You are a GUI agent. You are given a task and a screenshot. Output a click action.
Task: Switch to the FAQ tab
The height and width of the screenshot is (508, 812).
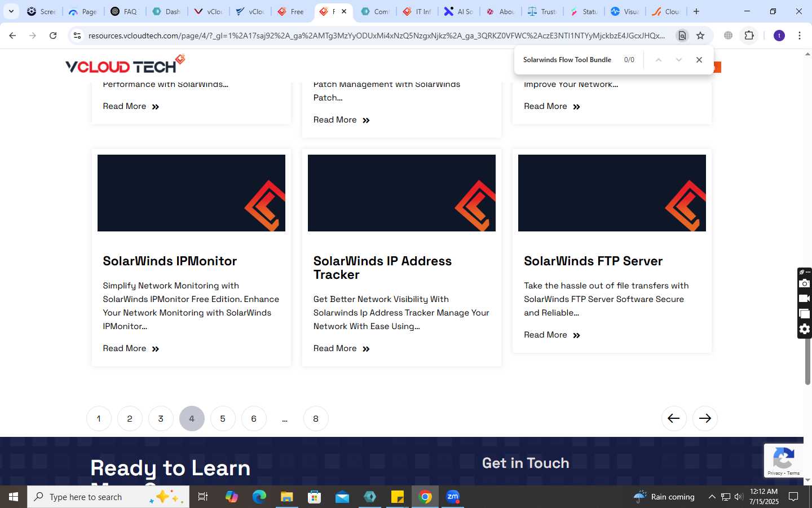[124, 11]
